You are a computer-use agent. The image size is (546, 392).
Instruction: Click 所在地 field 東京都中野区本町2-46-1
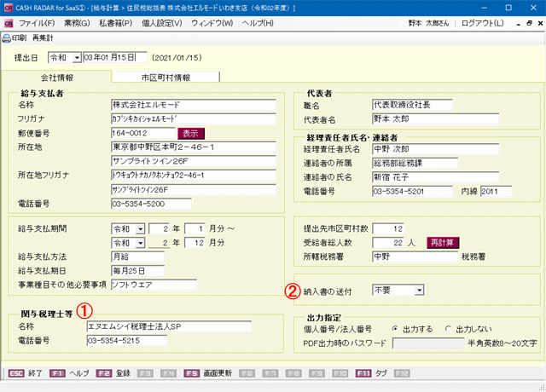click(194, 147)
